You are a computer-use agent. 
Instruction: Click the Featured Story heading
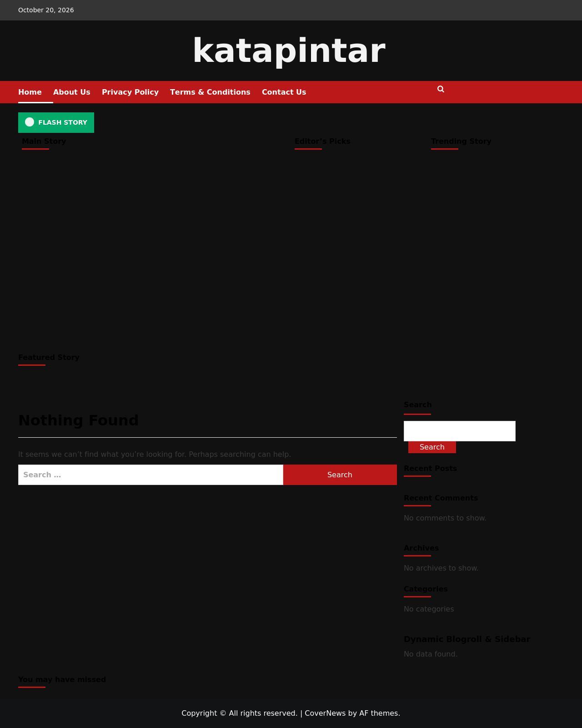(x=49, y=357)
